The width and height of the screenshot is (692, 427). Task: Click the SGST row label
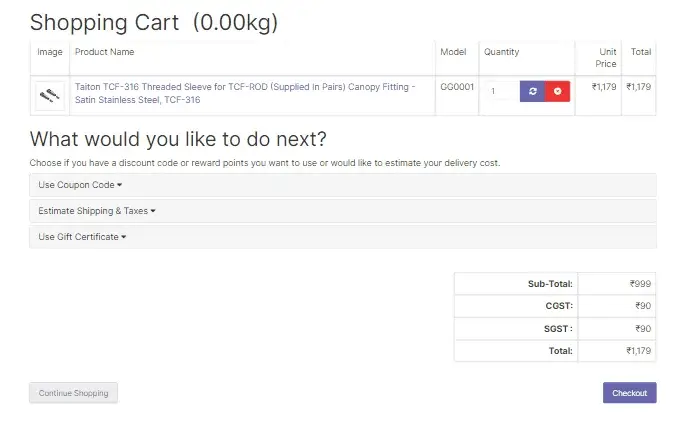pos(558,328)
